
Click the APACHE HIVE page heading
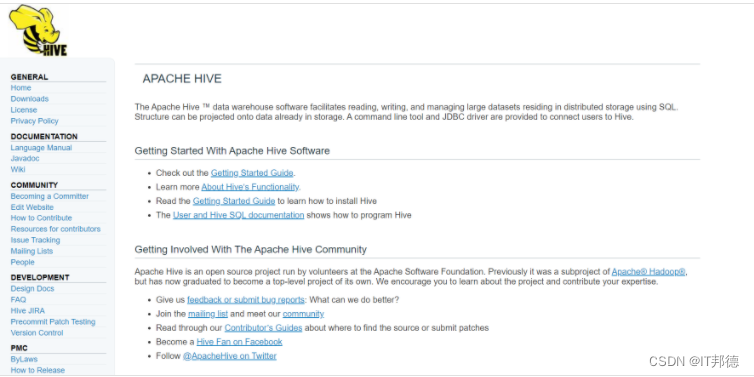[182, 79]
